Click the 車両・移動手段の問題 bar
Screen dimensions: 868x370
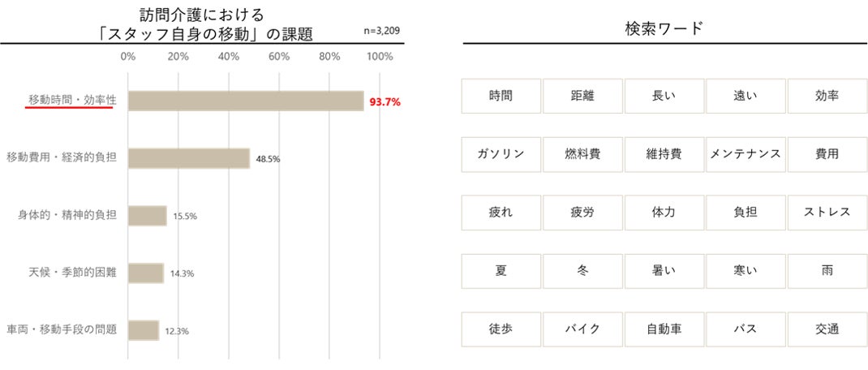pos(144,330)
